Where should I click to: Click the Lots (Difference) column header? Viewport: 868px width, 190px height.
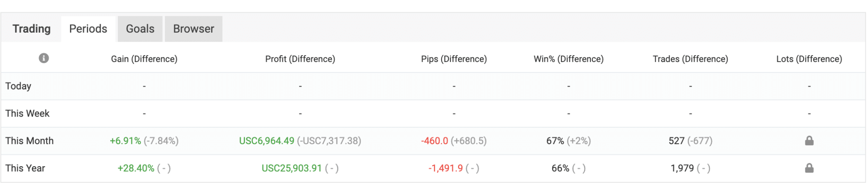(x=809, y=59)
